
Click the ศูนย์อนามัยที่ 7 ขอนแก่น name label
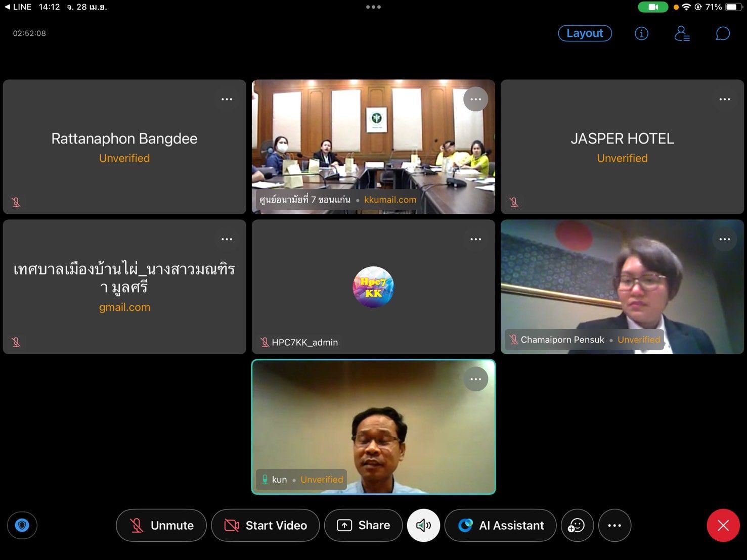pos(305,200)
